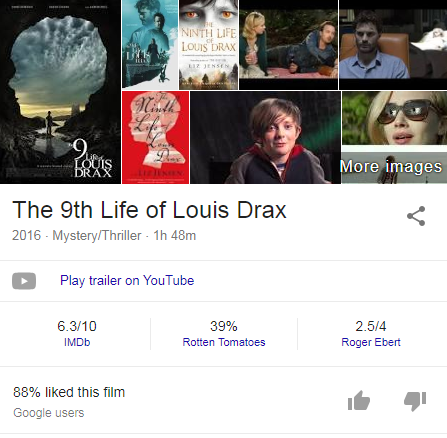This screenshot has width=447, height=438.
Task: Open the smiling boy interview thumbnail
Action: [266, 137]
